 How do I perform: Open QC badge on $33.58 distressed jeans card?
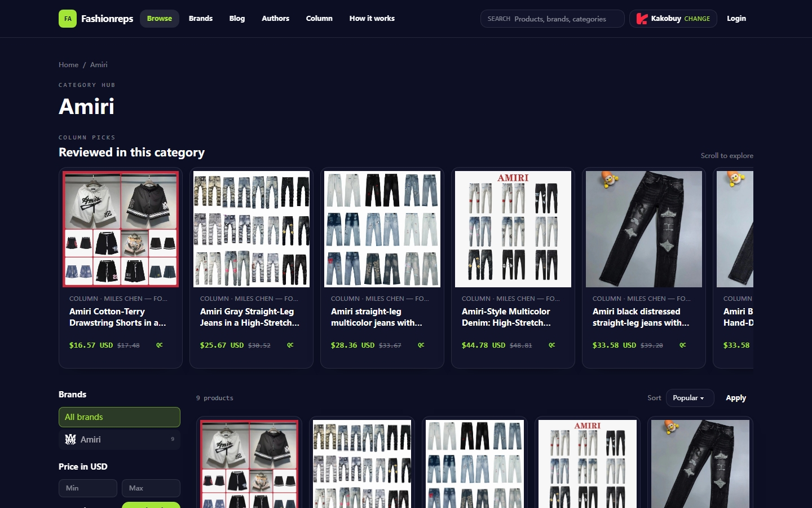[683, 345]
